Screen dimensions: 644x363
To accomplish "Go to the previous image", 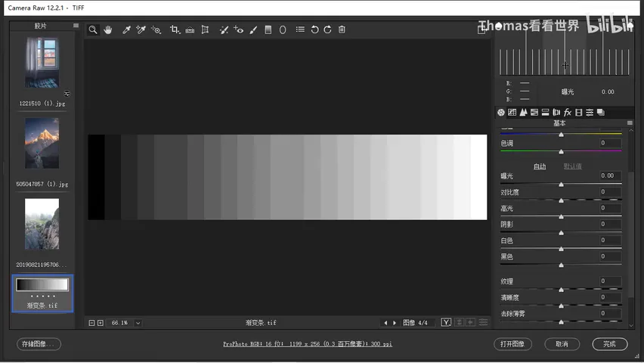I will tap(385, 323).
